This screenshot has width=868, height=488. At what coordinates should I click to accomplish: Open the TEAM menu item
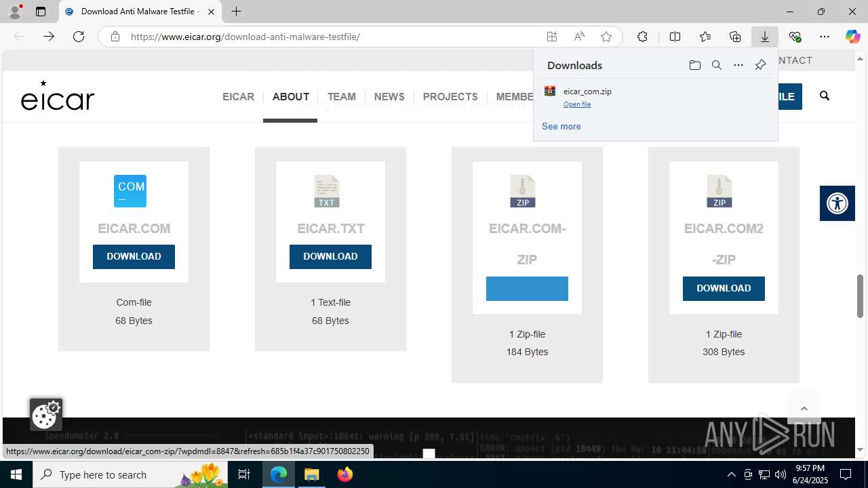coord(342,96)
